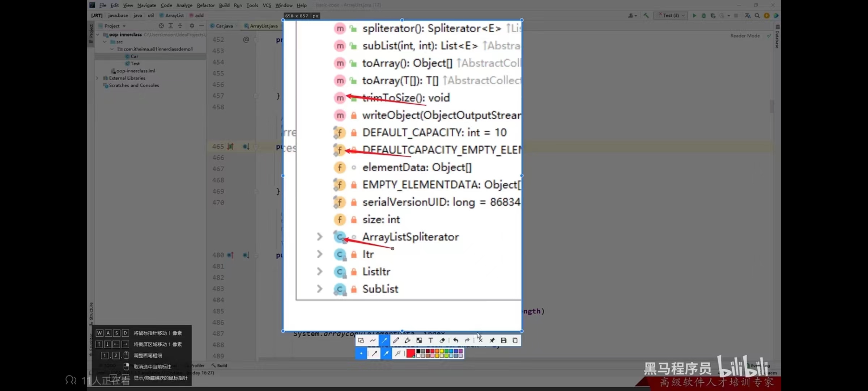
Task: Save the screenshot with floppy icon
Action: point(503,340)
